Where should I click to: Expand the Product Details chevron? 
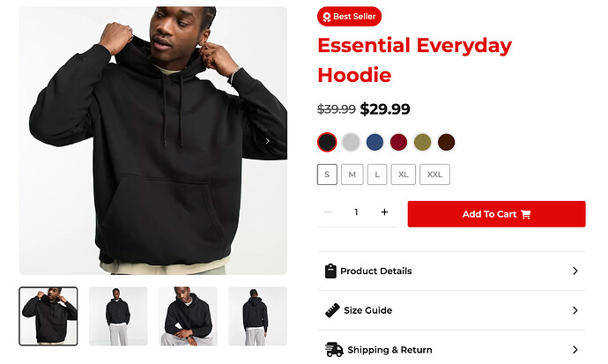(x=575, y=271)
